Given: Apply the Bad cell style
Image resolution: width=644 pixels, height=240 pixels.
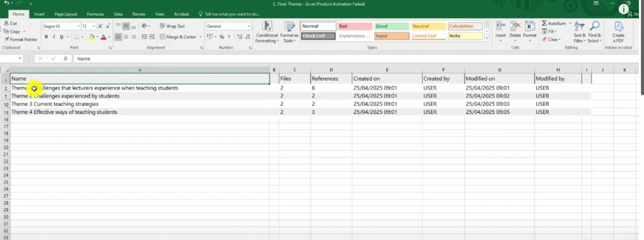Looking at the screenshot, I should 355,26.
